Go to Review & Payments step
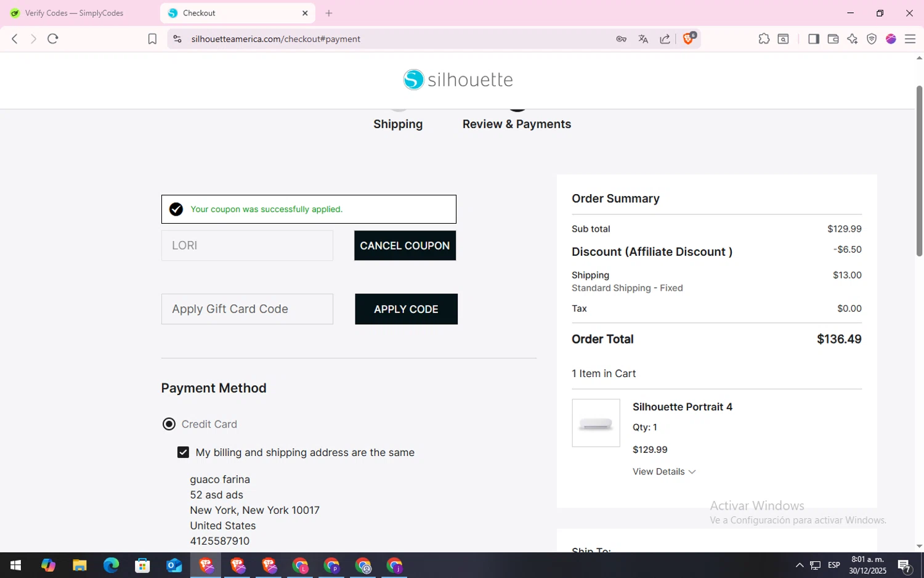This screenshot has width=924, height=578. tap(517, 124)
